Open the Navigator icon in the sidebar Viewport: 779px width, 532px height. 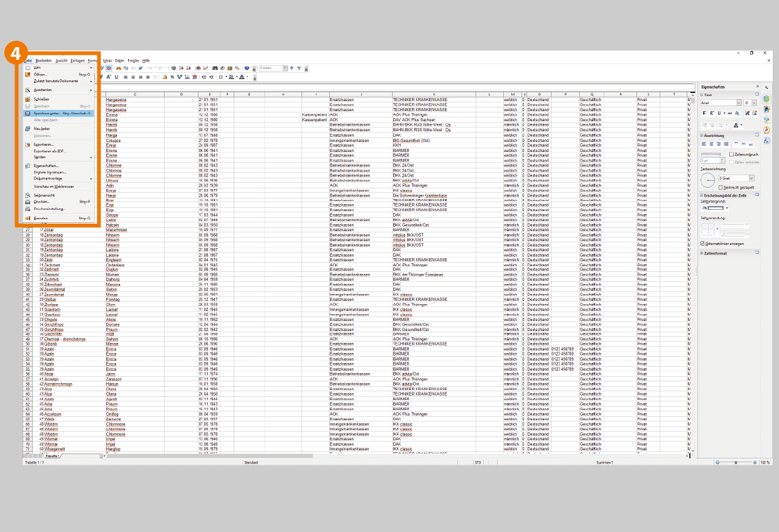[x=766, y=130]
